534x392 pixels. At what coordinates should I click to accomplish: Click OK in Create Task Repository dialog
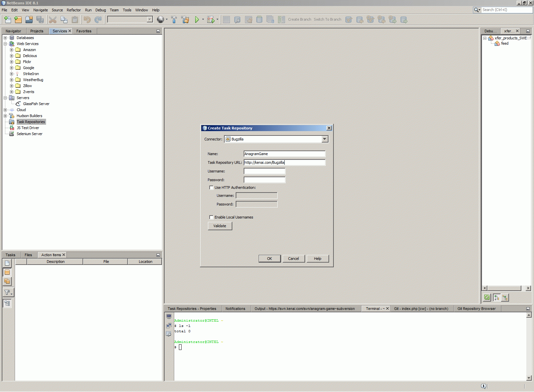point(270,259)
